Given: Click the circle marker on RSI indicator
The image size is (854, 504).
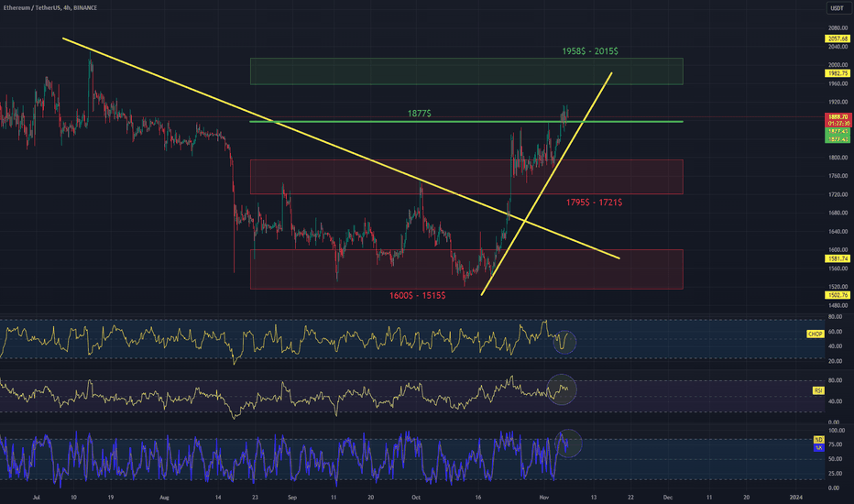Looking at the screenshot, I should pyautogui.click(x=562, y=389).
